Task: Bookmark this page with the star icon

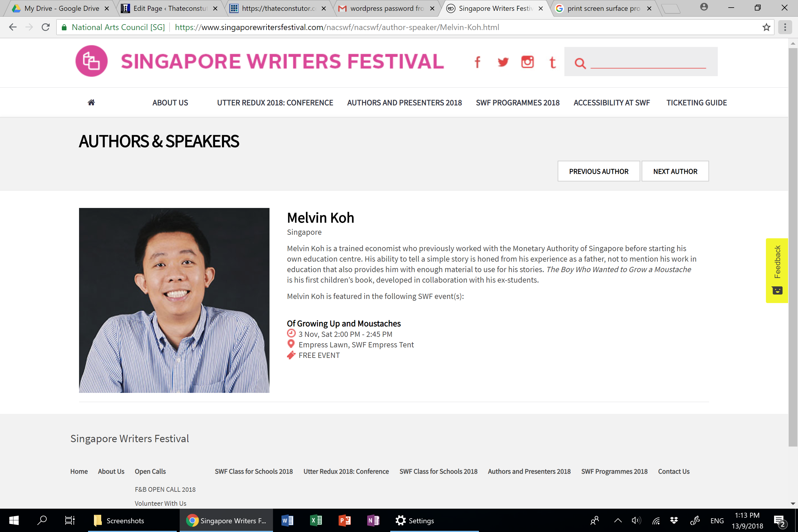Action: pos(766,27)
